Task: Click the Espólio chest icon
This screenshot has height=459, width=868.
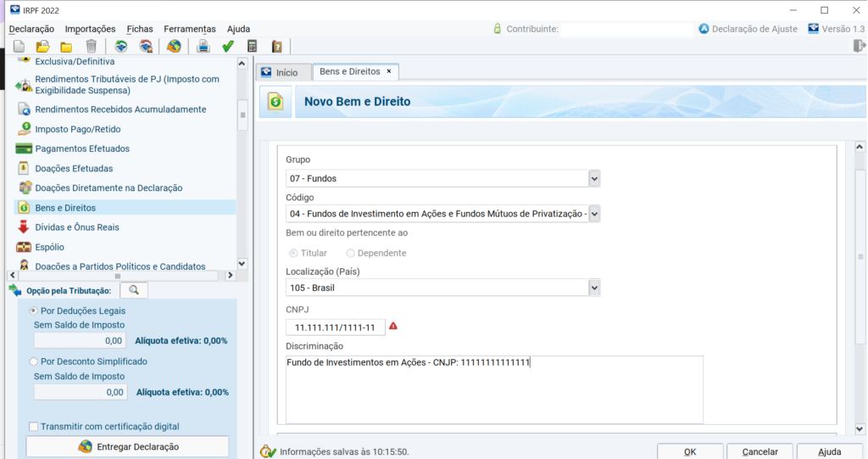Action: (24, 247)
